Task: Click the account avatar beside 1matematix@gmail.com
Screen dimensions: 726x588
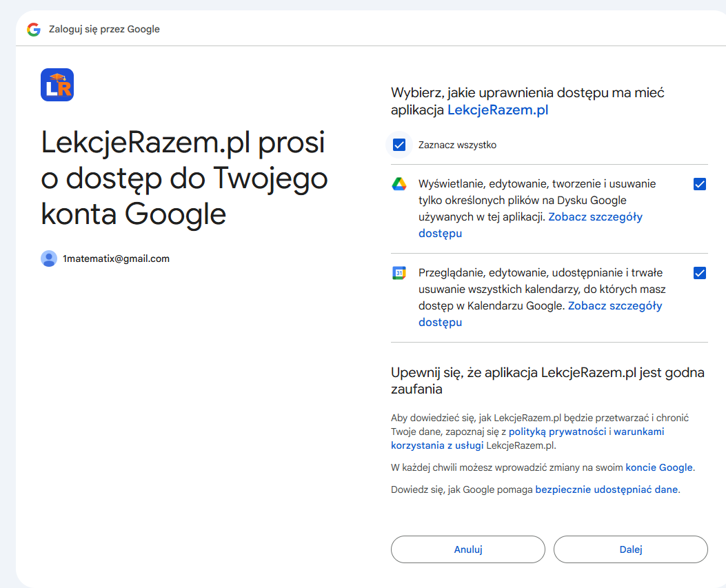Action: tap(49, 258)
